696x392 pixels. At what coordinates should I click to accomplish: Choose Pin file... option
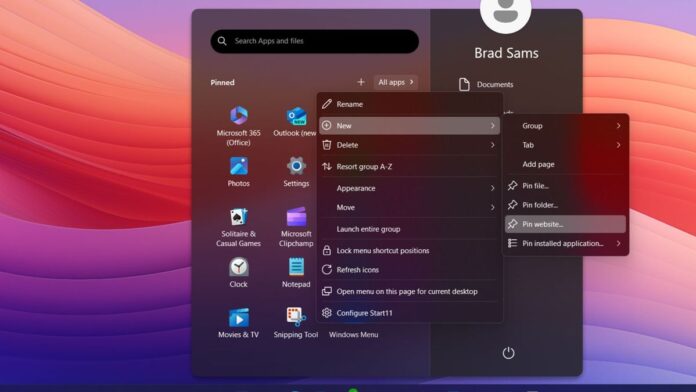(566, 186)
